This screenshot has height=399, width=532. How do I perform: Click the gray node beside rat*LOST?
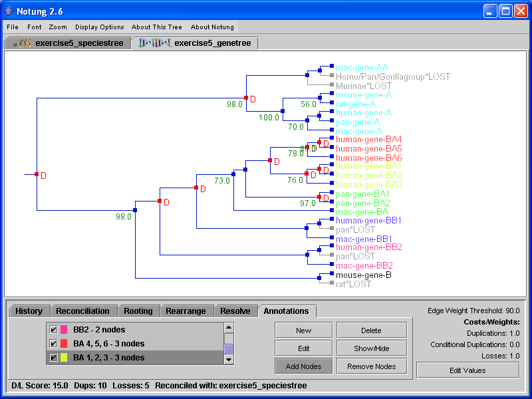click(331, 283)
